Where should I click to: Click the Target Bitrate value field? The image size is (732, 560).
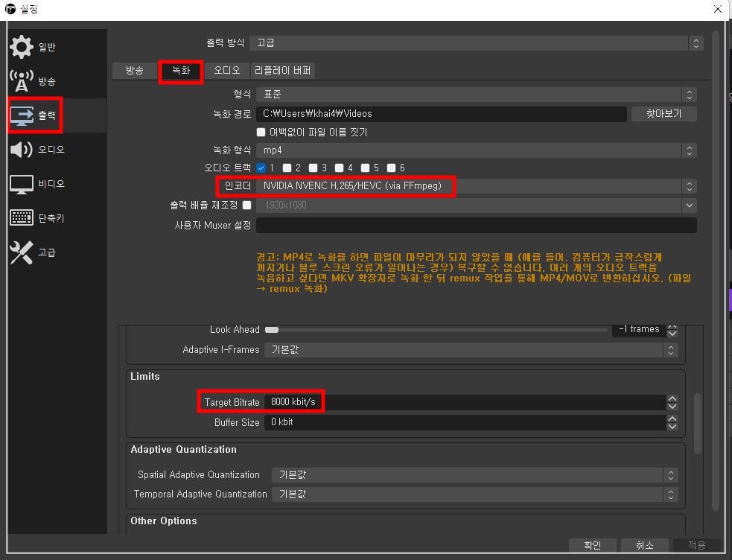pos(465,402)
